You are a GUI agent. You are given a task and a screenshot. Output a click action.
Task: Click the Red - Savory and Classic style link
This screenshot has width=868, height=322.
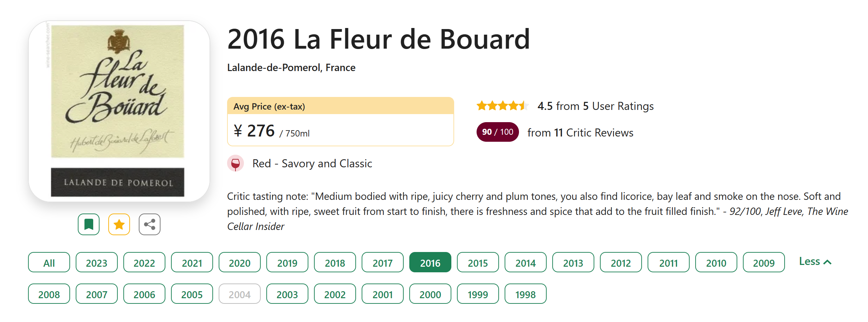click(312, 163)
